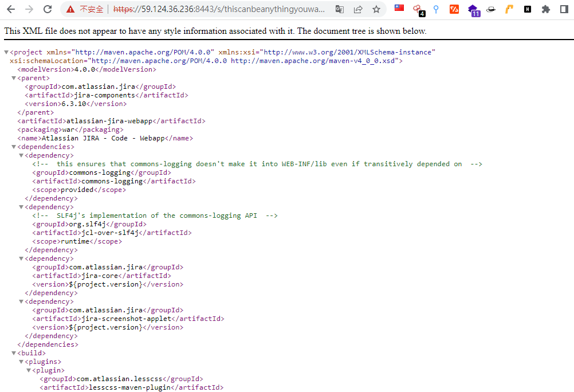The width and height of the screenshot is (574, 392).
Task: Click the closing parent tag
Action: click(x=36, y=112)
